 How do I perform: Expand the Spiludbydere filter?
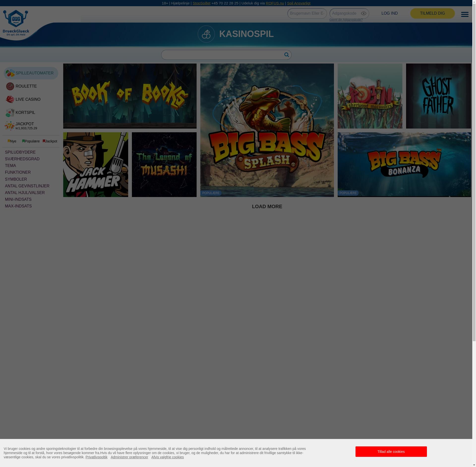(20, 152)
